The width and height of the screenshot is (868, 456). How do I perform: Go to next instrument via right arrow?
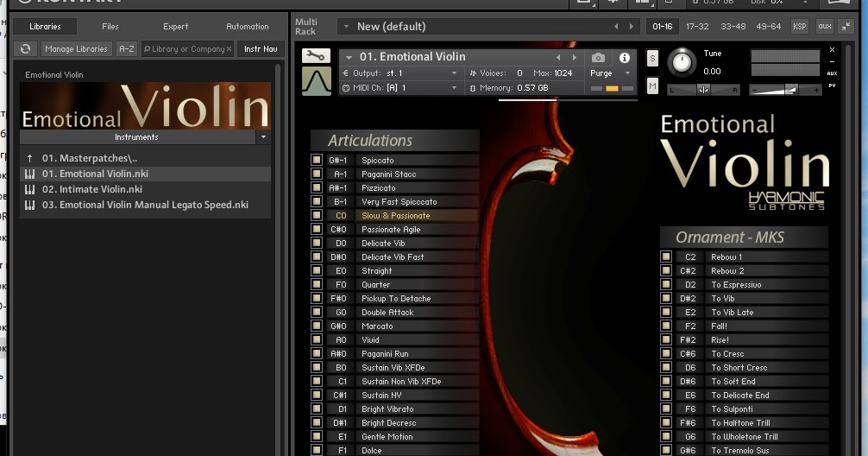tap(574, 57)
